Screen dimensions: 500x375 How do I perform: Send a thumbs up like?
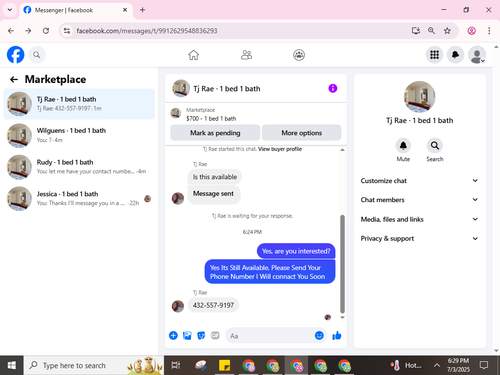pyautogui.click(x=337, y=335)
